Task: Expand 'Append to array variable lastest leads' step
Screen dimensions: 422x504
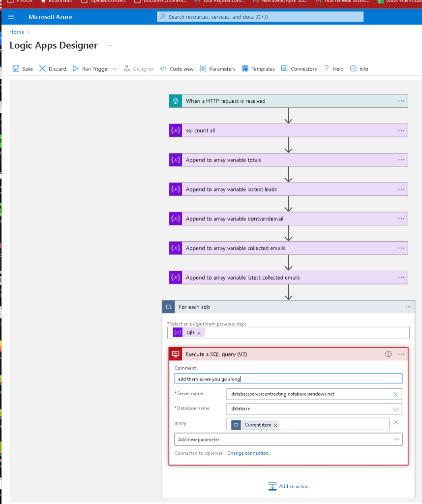Action: pyautogui.click(x=288, y=189)
